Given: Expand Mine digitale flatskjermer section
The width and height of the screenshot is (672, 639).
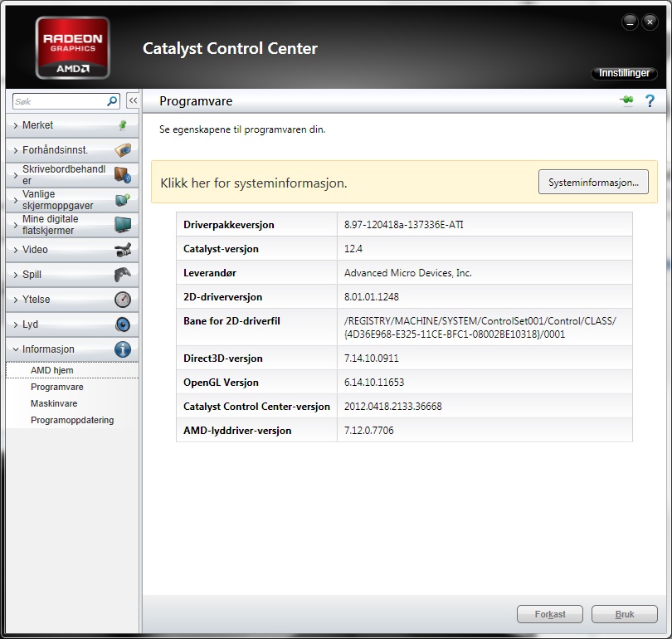Looking at the screenshot, I should point(72,225).
